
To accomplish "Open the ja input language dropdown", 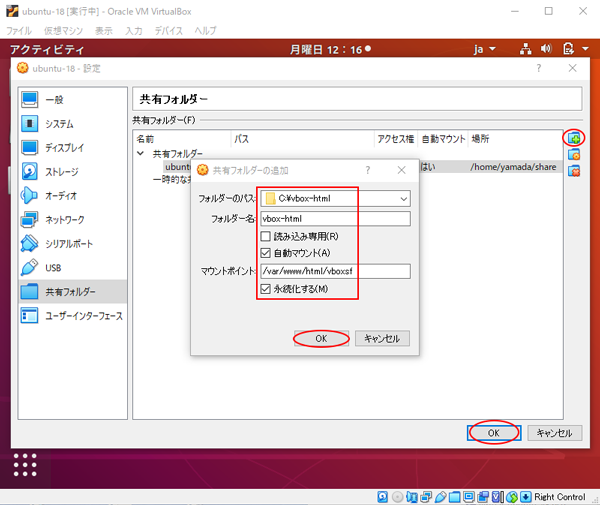I will (484, 49).
